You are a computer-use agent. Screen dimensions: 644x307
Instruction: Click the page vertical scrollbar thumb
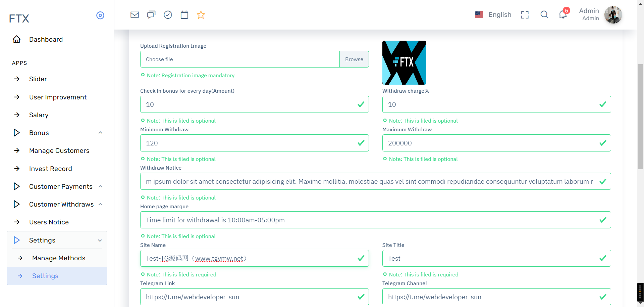[x=640, y=117]
